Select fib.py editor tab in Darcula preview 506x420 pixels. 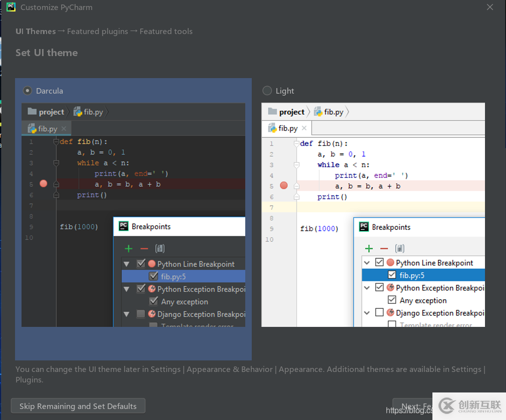click(x=47, y=129)
